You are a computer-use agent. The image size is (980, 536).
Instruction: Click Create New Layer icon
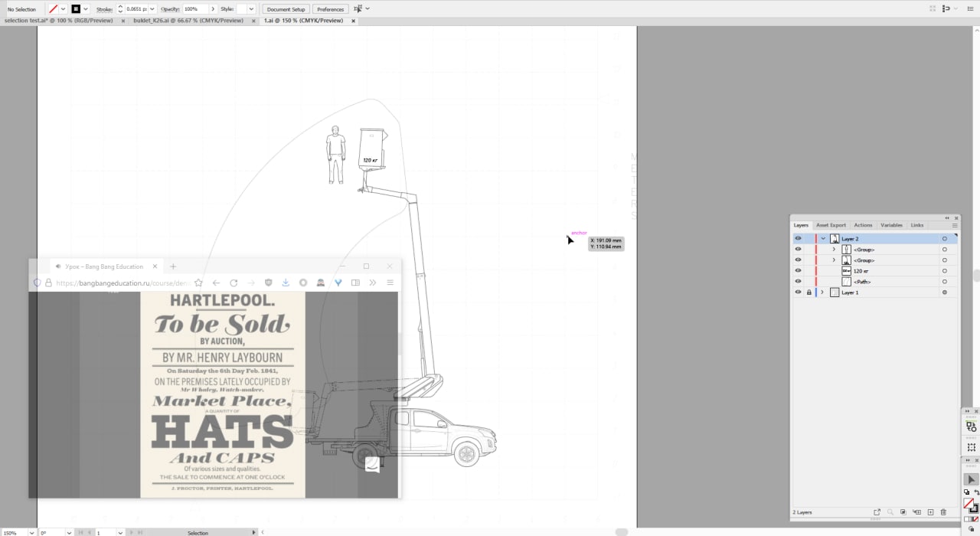point(930,511)
